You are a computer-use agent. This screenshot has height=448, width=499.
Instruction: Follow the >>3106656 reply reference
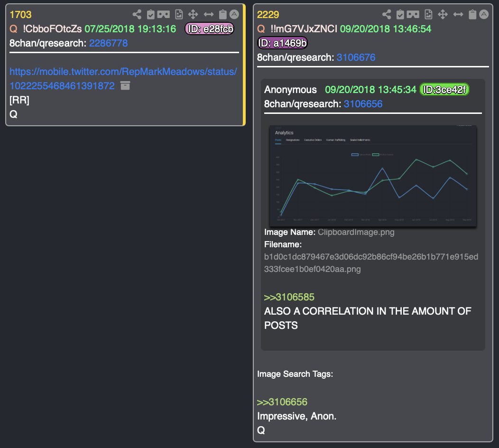(x=282, y=402)
